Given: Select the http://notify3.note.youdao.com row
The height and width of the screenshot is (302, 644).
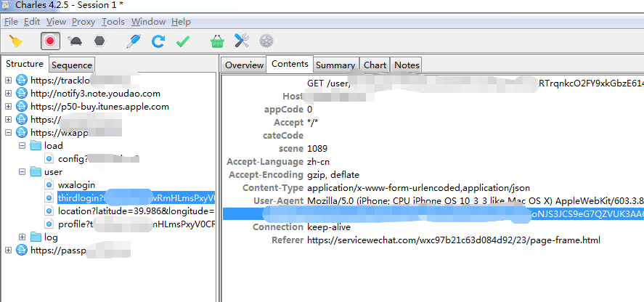Looking at the screenshot, I should (x=95, y=93).
